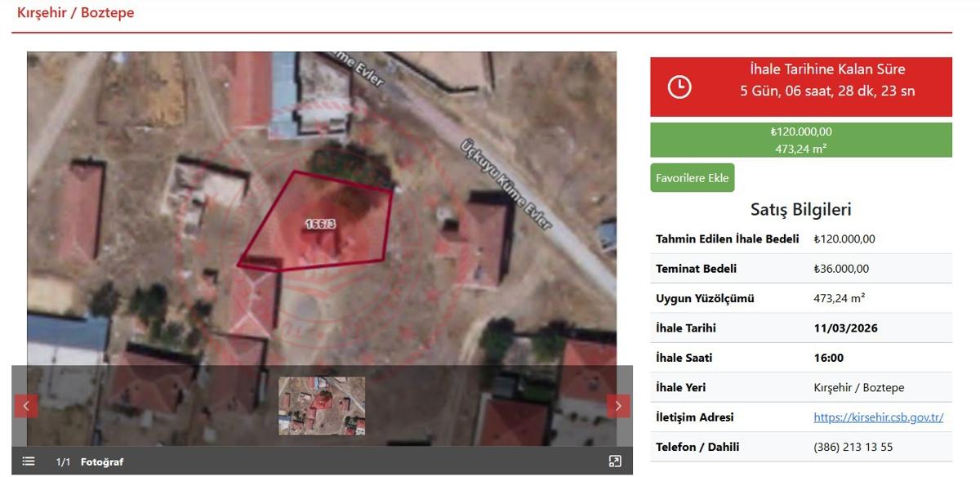Image resolution: width=980 pixels, height=477 pixels.
Task: Select the aerial parcel thumbnail
Action: [x=322, y=406]
